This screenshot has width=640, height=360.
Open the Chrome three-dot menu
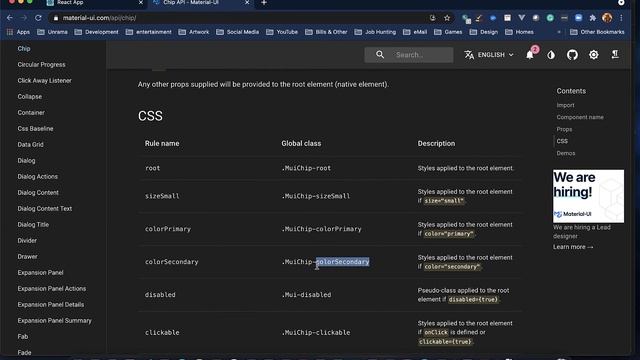coord(621,18)
